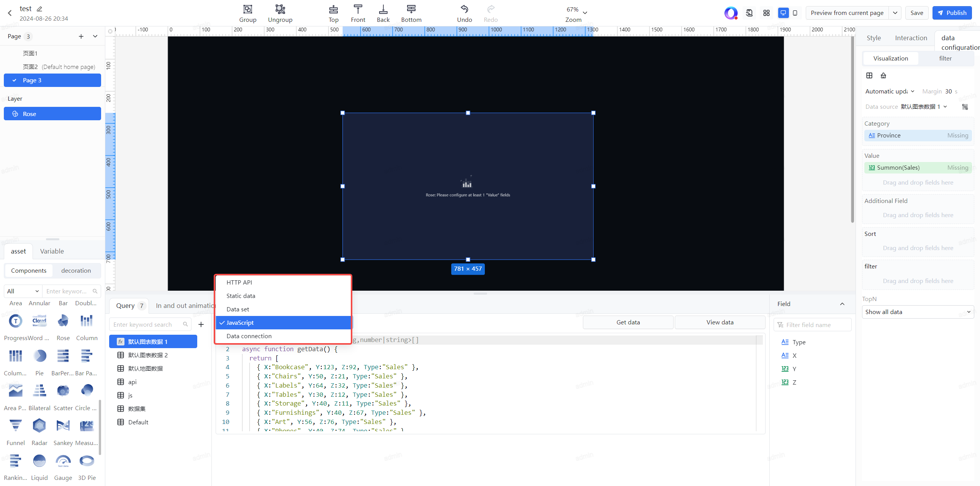Open the Automatic update dropdown
The image size is (980, 486).
[890, 91]
